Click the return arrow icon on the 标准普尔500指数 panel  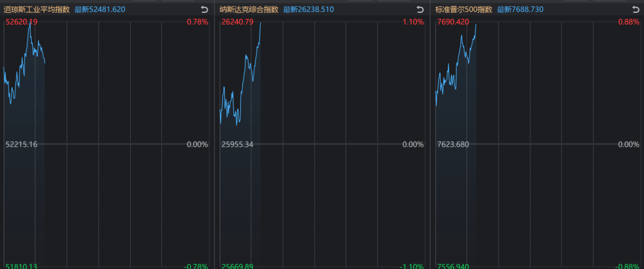[635, 9]
